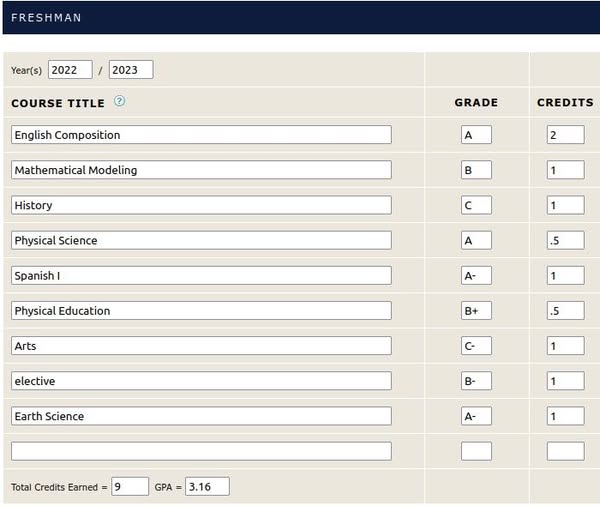Click the Physical Science course field
The image size is (600, 506).
coord(201,240)
